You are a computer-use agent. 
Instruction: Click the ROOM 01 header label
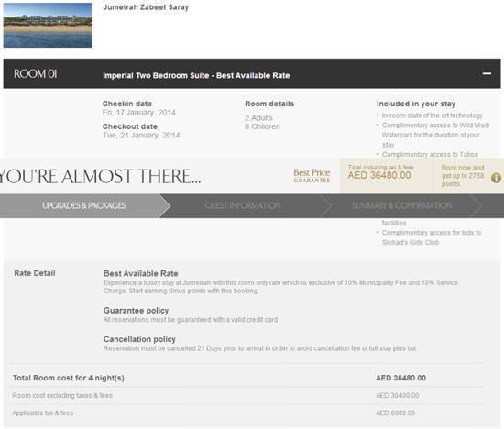[36, 74]
